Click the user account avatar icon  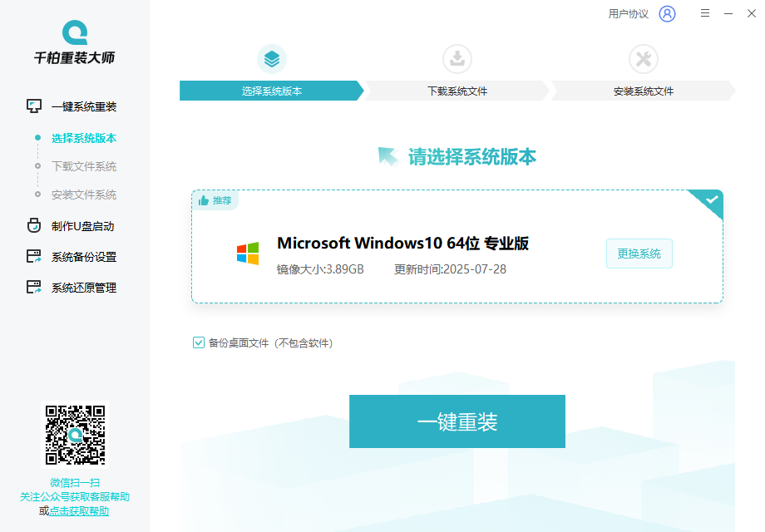[667, 13]
